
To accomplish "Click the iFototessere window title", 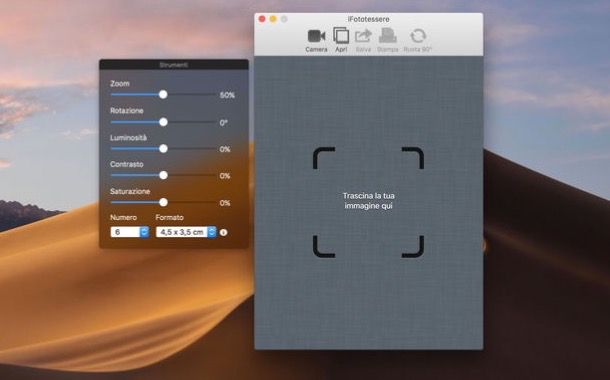I will 368,19.
